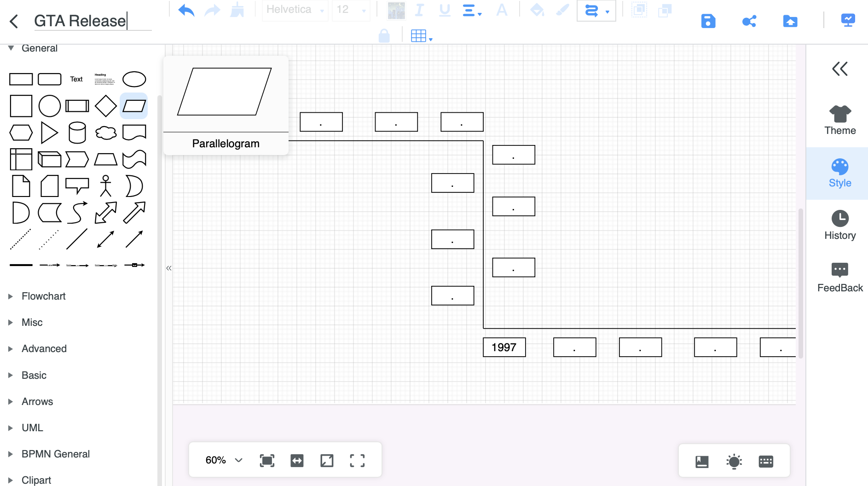Screen dimensions: 868x486
Task: Select the trapezoid shape
Action: (x=106, y=159)
